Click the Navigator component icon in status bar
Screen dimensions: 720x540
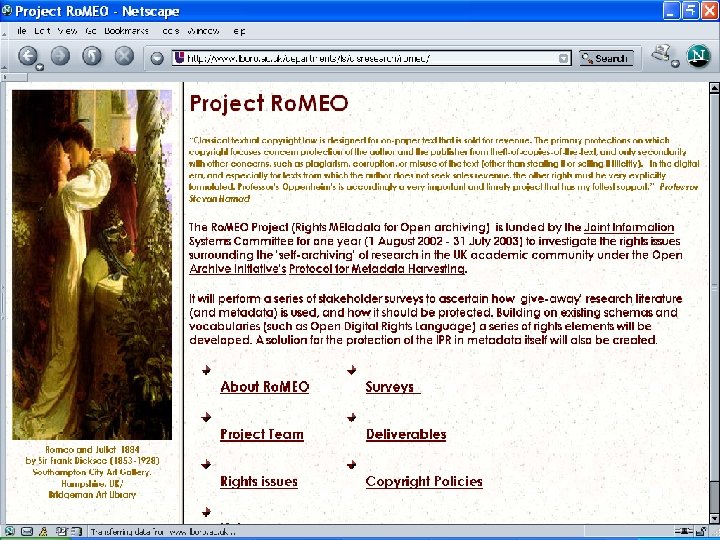pos(9,531)
